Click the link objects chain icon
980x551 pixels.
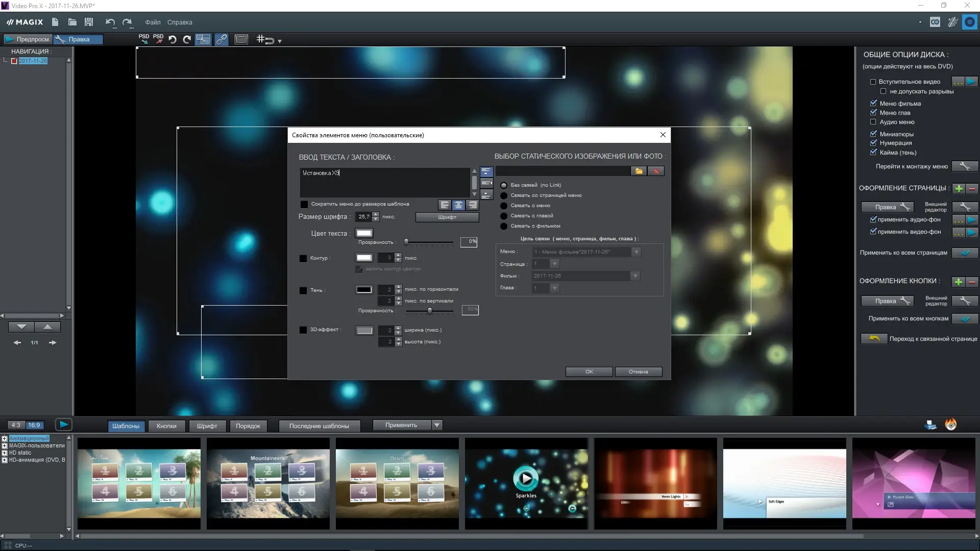tap(221, 39)
